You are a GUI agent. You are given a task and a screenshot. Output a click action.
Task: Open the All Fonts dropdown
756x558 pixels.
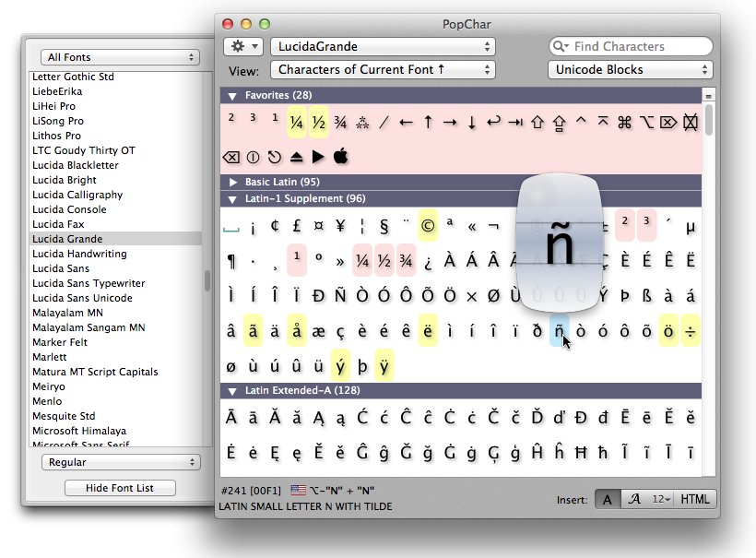[120, 57]
